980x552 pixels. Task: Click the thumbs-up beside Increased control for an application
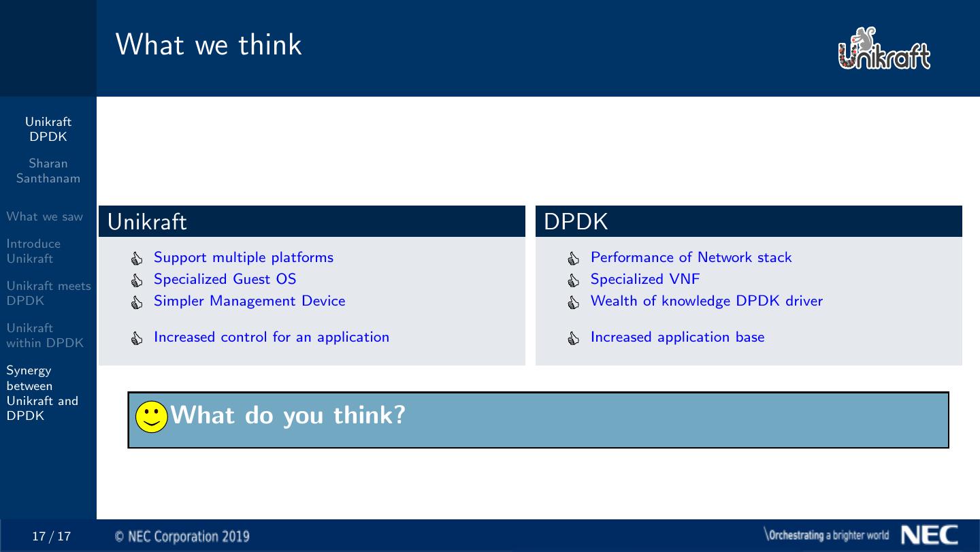coord(135,338)
